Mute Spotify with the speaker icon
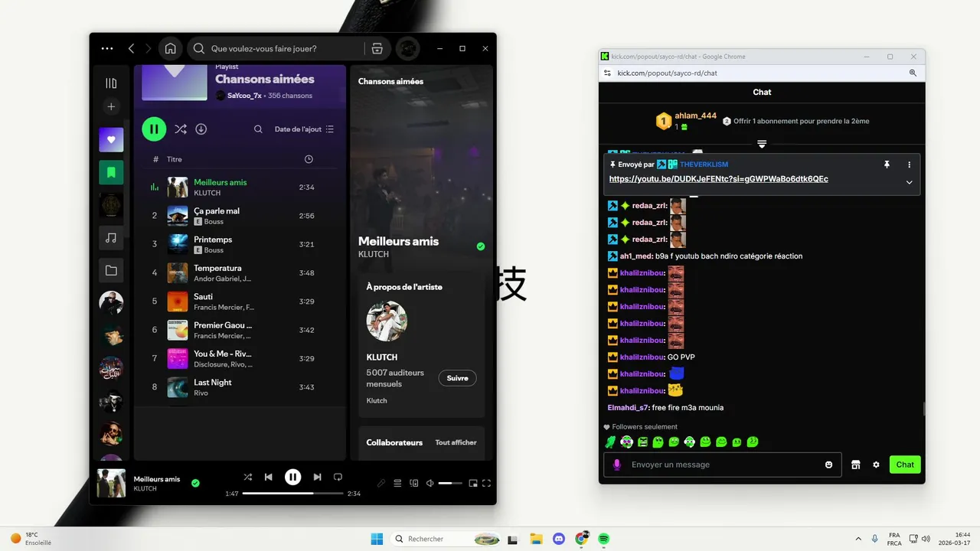The image size is (980, 551). pyautogui.click(x=430, y=483)
